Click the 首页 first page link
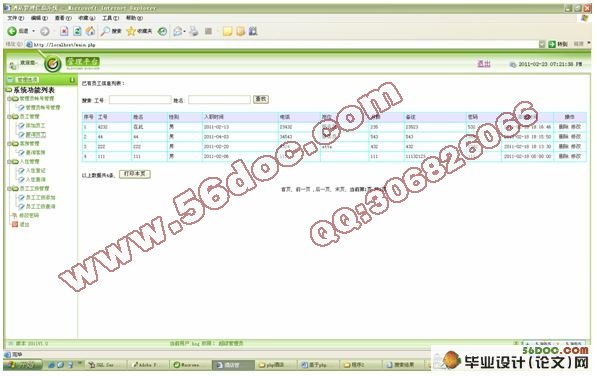Screen dimensions: 597x376 286,189
